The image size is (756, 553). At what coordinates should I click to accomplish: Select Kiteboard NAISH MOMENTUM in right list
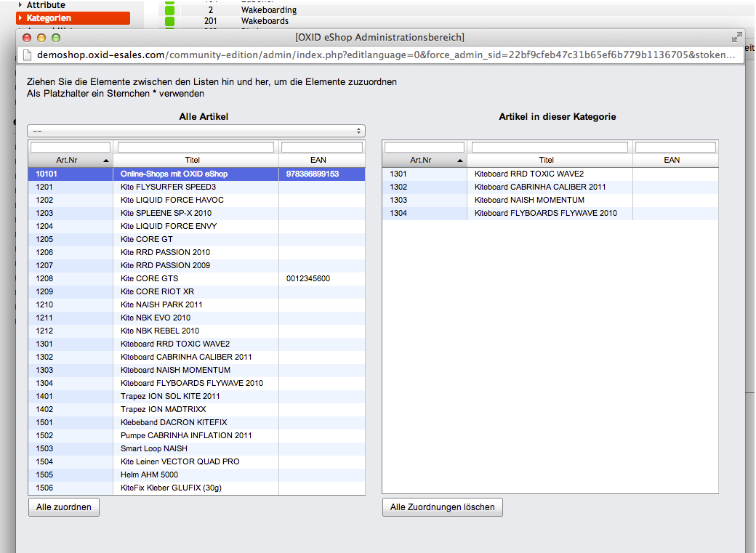click(529, 200)
